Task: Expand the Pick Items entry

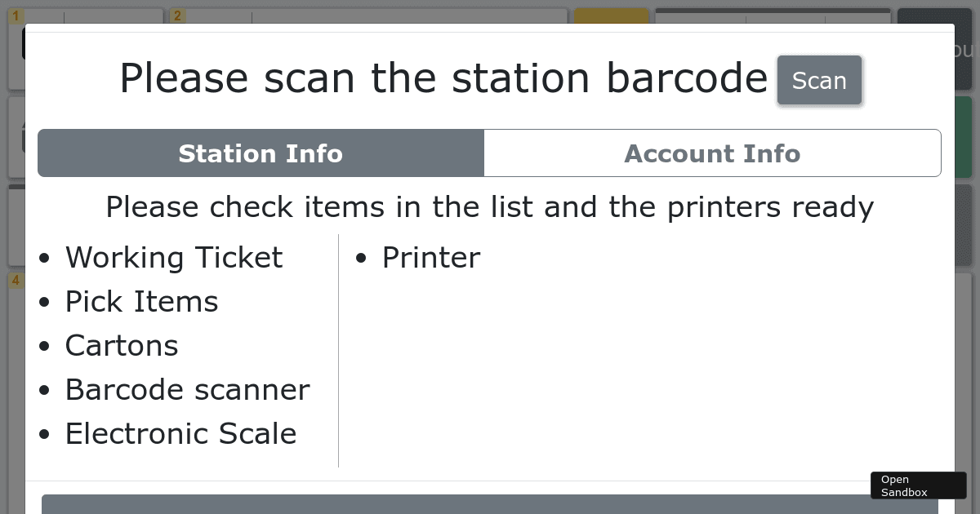Action: tap(141, 302)
